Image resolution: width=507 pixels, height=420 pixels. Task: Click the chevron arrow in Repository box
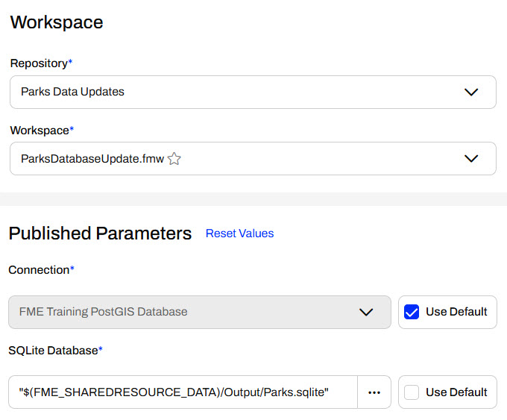coord(471,93)
